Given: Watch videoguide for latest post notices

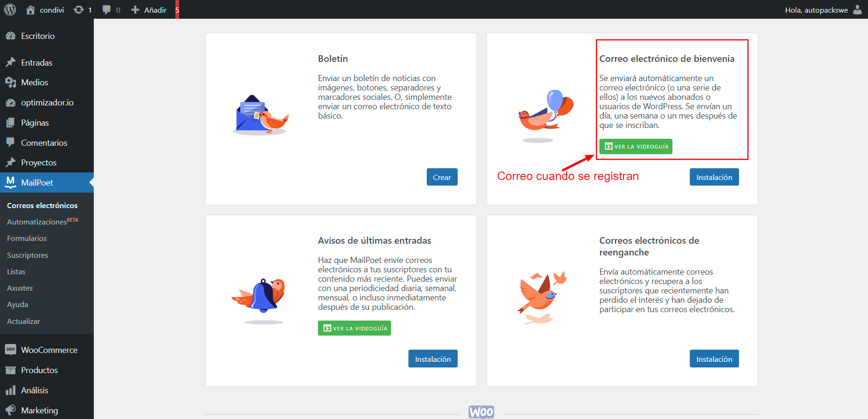Looking at the screenshot, I should (x=355, y=328).
